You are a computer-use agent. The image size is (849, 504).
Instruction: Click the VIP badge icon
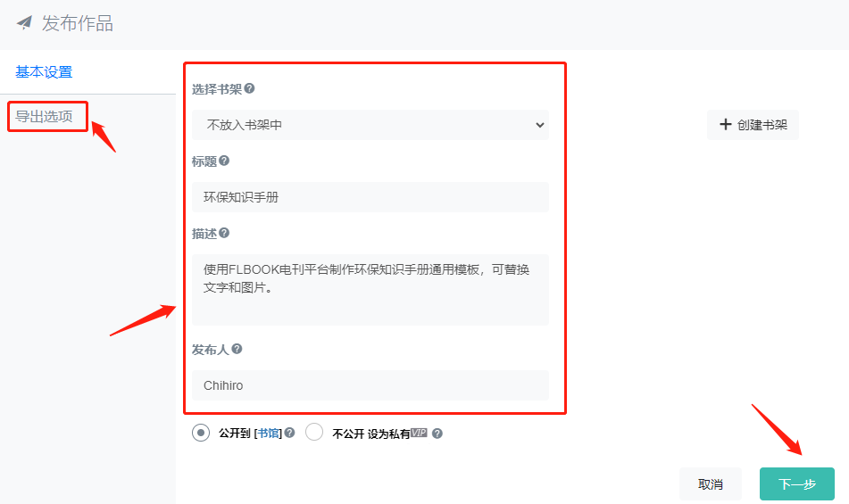tap(419, 432)
